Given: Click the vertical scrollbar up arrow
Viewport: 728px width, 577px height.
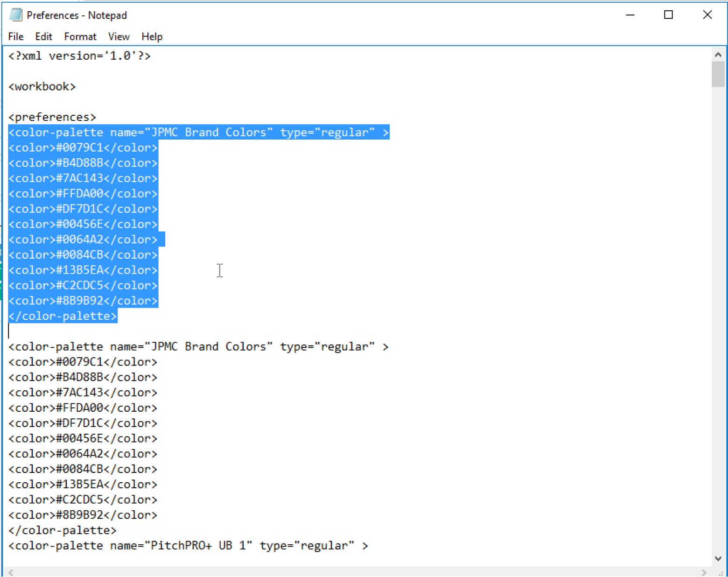Looking at the screenshot, I should tap(718, 54).
